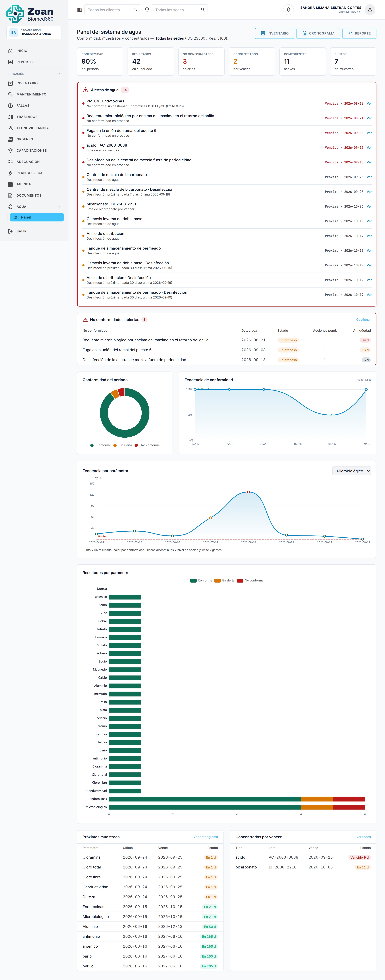Viewport: 385px width, 980px height.
Task: Click the red segment of Endotoxinas bar
Action: [x=349, y=799]
